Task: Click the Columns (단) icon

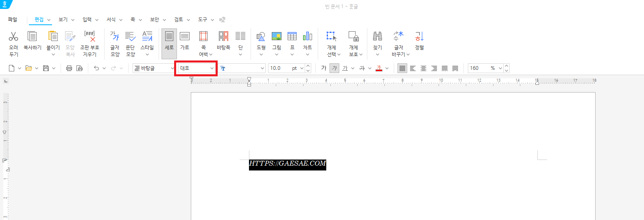Action: tap(240, 37)
